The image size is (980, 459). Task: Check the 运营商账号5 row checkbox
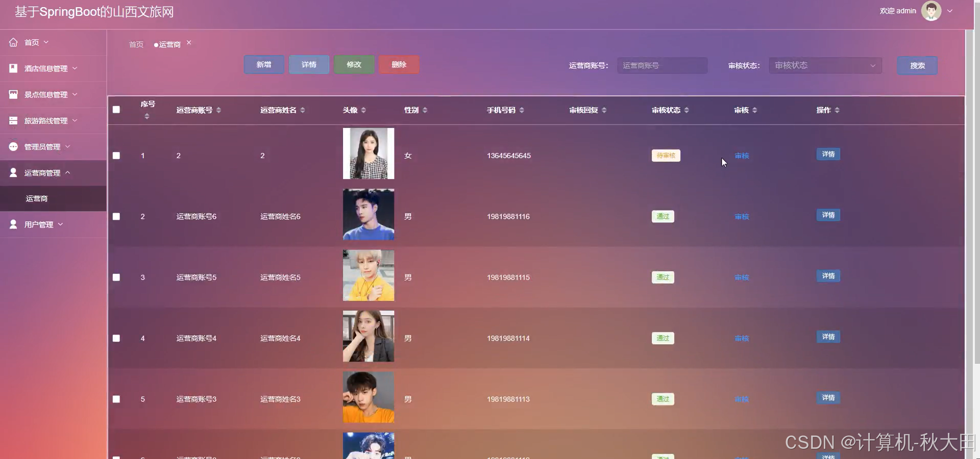tap(116, 277)
